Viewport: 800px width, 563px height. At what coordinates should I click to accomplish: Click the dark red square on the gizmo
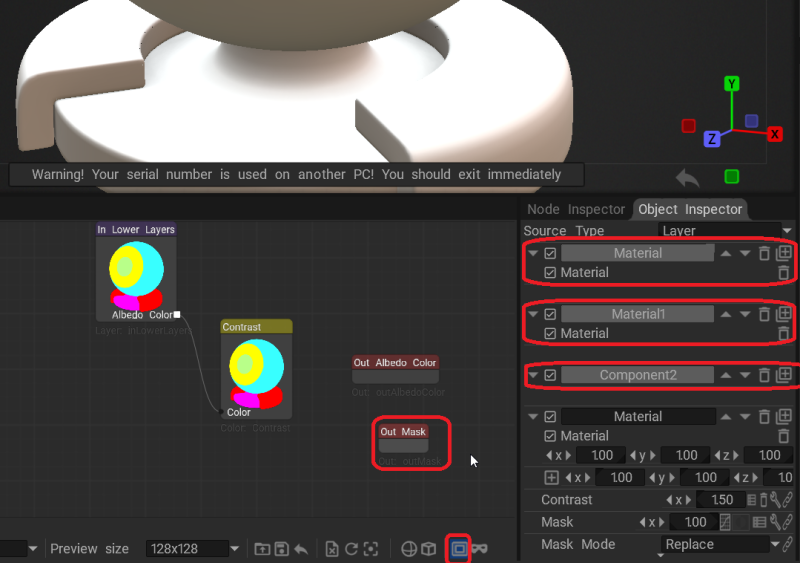[688, 126]
